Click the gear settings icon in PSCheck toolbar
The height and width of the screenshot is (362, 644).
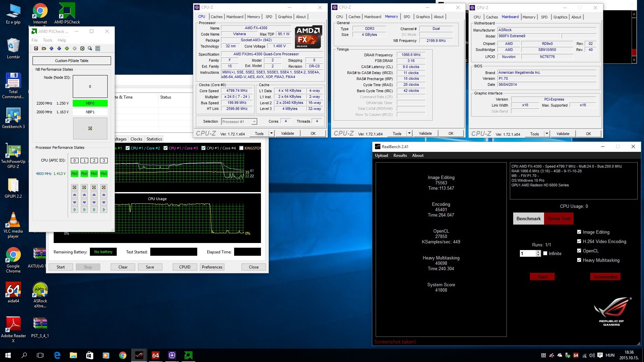tap(82, 49)
